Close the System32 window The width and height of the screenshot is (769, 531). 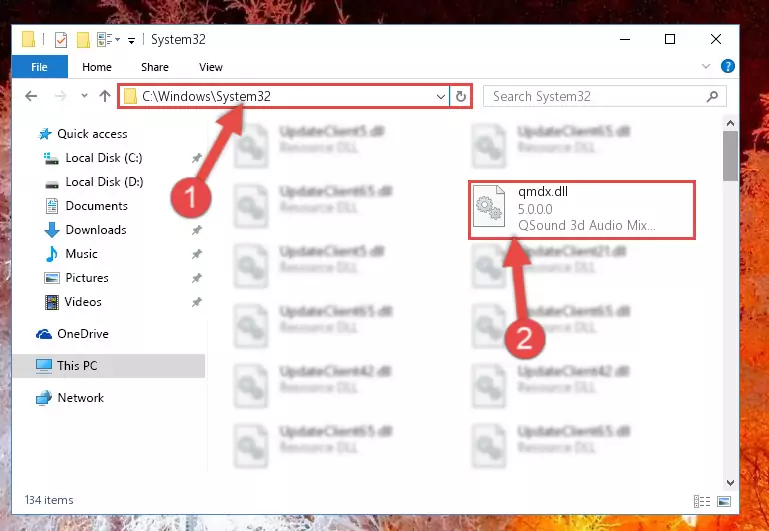pyautogui.click(x=716, y=39)
